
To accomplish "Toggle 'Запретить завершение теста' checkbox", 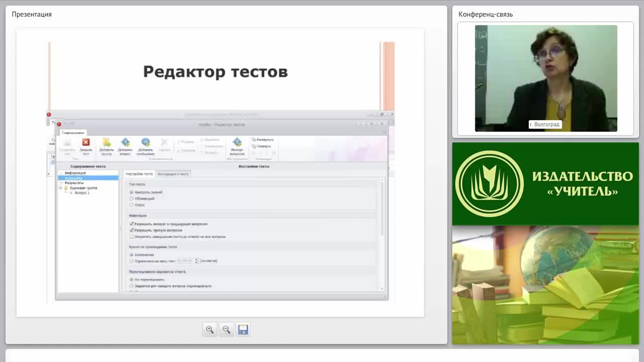I will point(132,236).
